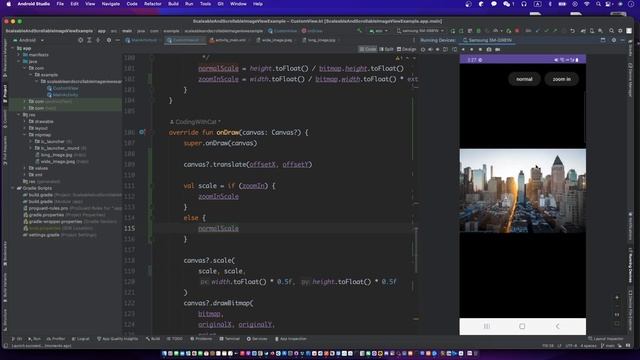Click the device back triangle toolbar icon
The width and height of the screenshot is (640, 360).
point(463,49)
